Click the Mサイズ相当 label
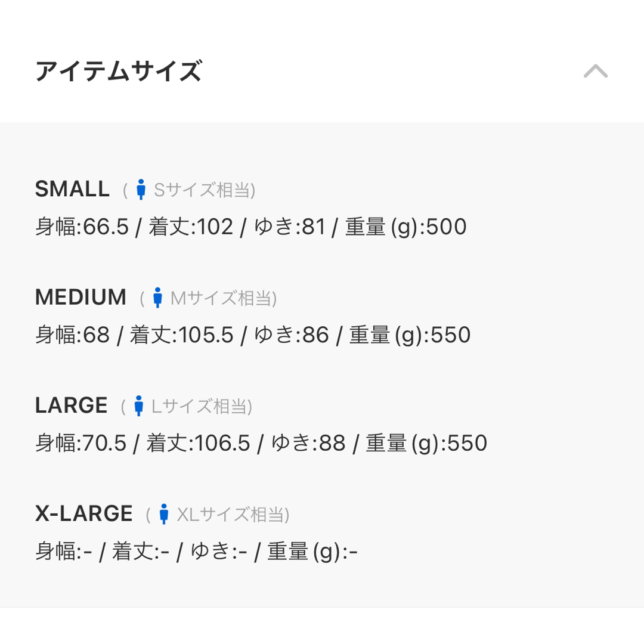This screenshot has width=644, height=644. click(224, 298)
